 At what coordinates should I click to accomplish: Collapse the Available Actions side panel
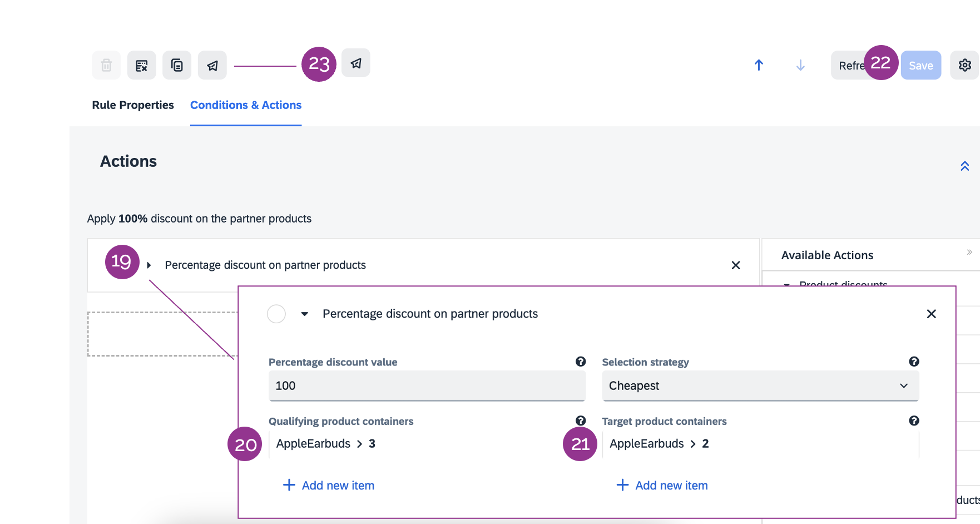tap(969, 252)
